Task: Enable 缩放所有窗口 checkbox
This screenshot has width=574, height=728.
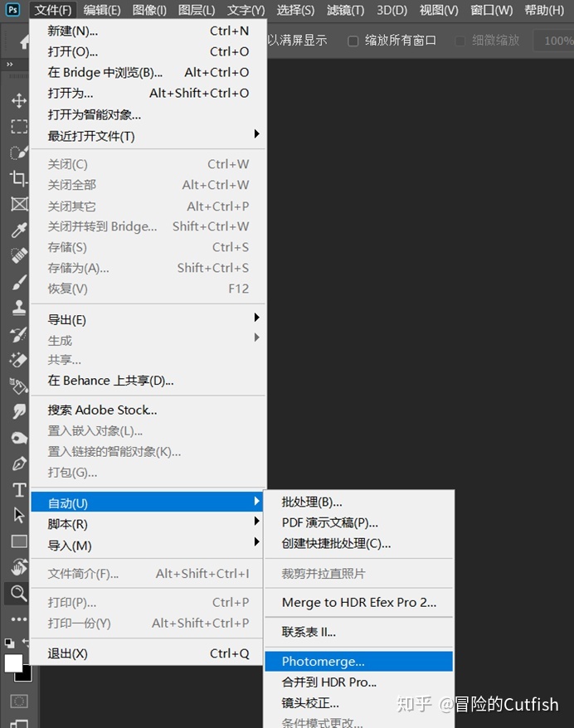Action: [353, 41]
